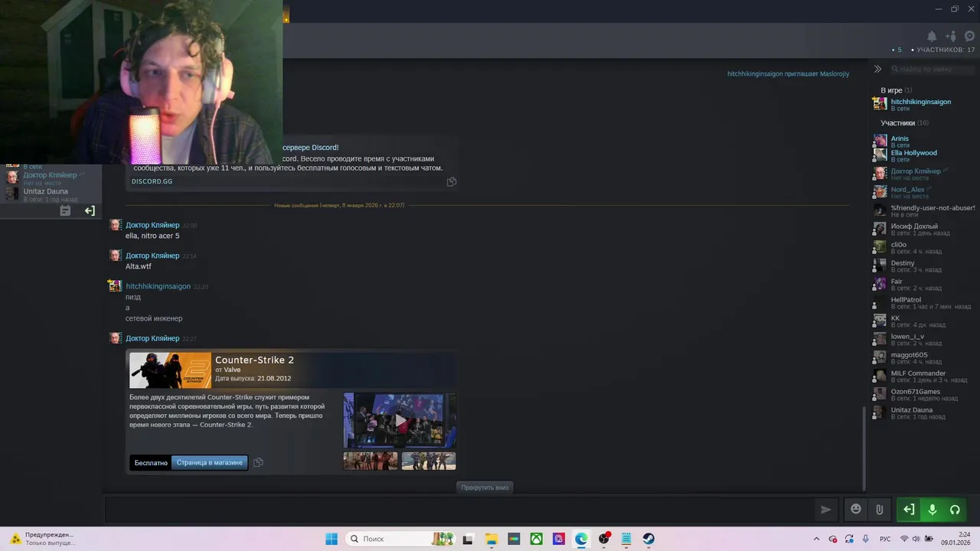Open File Explorer from taskbar
Image resolution: width=980 pixels, height=551 pixels.
[491, 539]
